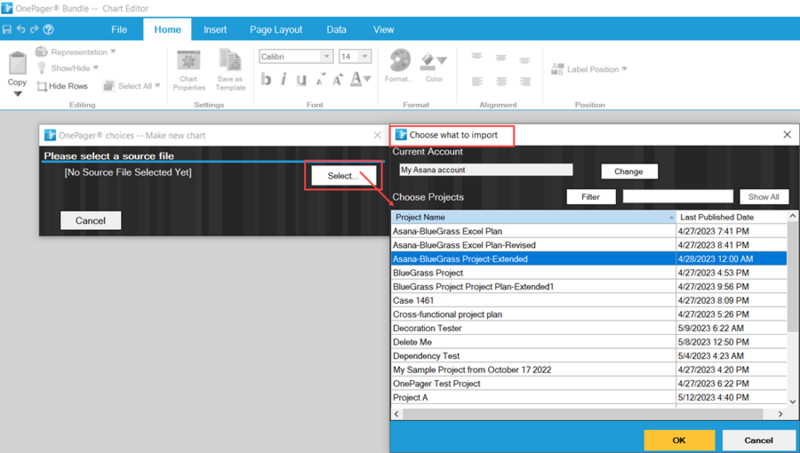Open the Label Position dropdown
Image resolution: width=800 pixels, height=453 pixels.
click(x=589, y=69)
